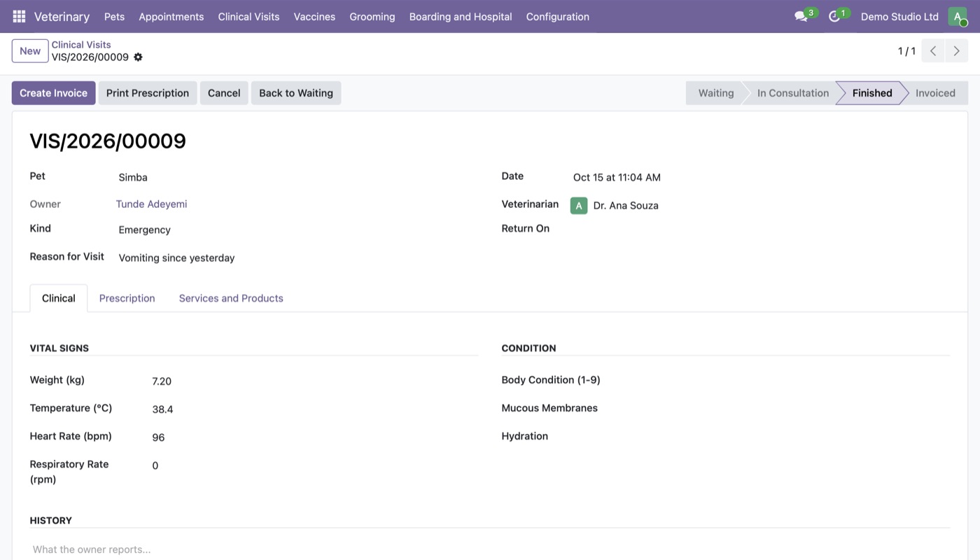Click the Cancel button
Screen dimensions: 980x560
[x=224, y=93]
